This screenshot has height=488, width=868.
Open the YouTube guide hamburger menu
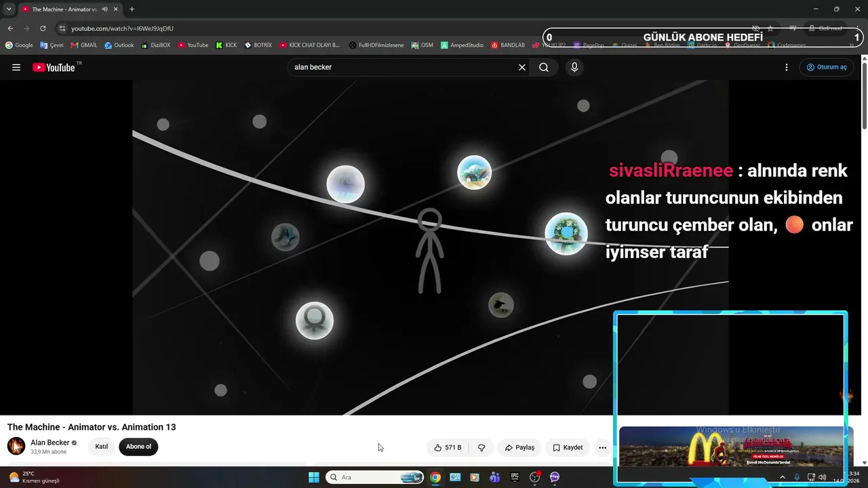(16, 67)
